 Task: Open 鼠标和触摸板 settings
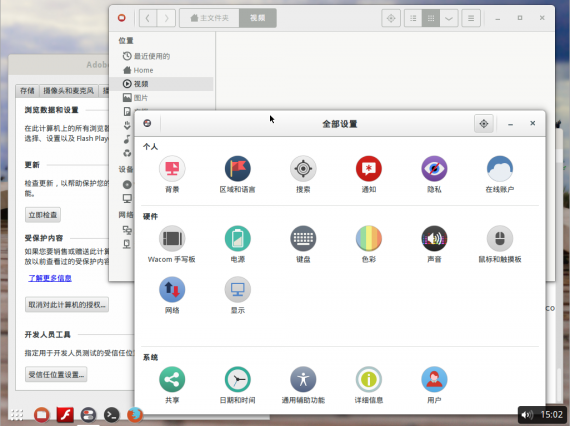point(500,238)
